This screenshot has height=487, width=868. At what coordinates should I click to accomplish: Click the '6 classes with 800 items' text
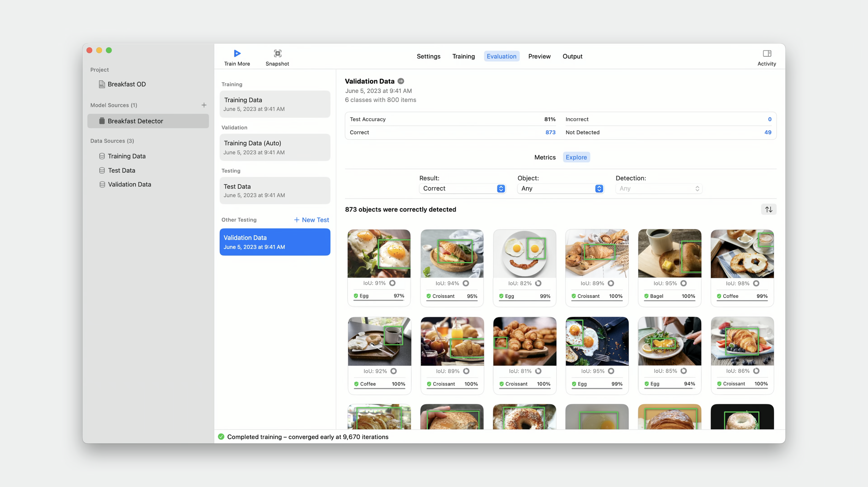click(381, 100)
